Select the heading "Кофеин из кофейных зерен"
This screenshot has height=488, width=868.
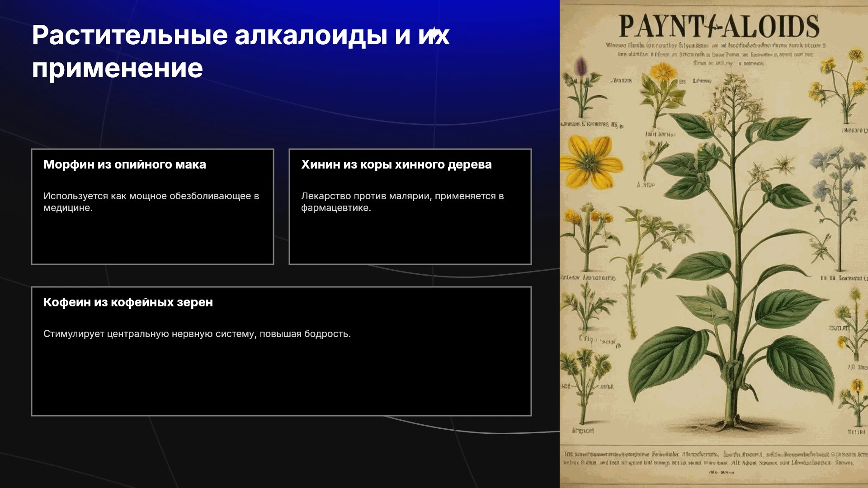[128, 302]
